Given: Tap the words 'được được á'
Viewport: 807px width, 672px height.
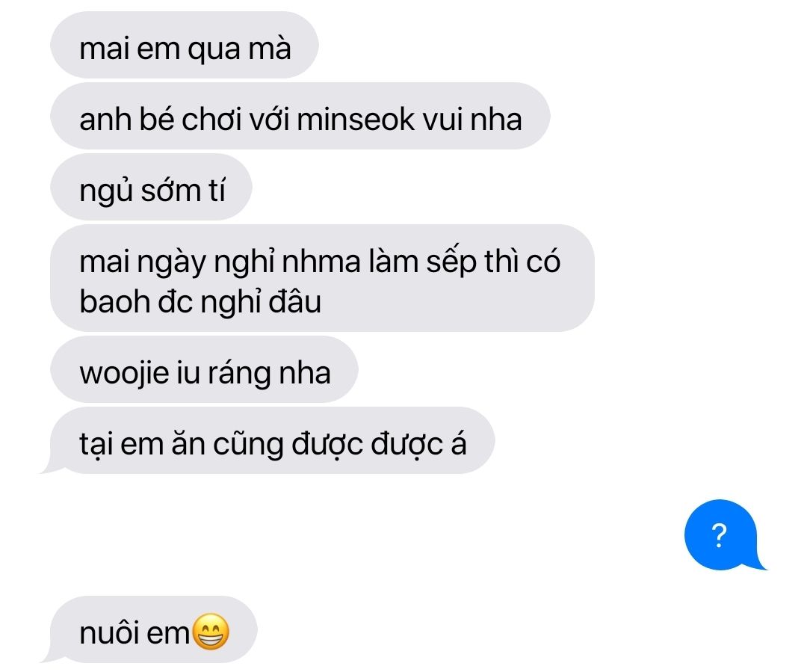Looking at the screenshot, I should [x=379, y=444].
